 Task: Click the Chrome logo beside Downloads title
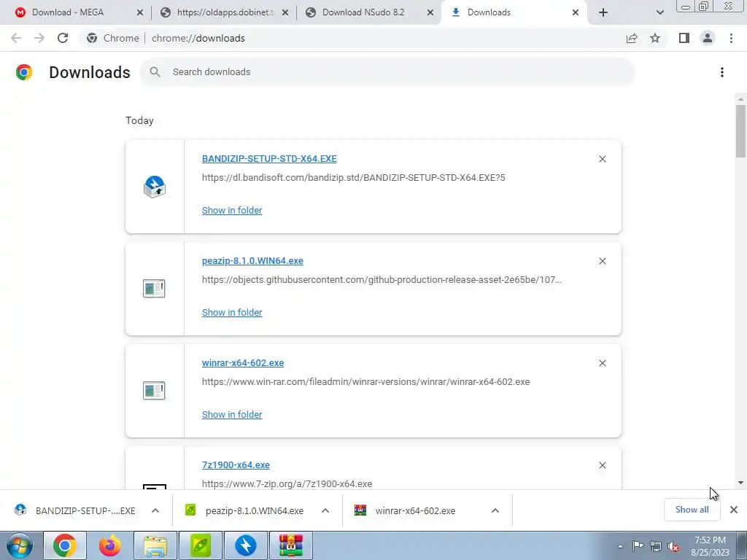pos(24,72)
